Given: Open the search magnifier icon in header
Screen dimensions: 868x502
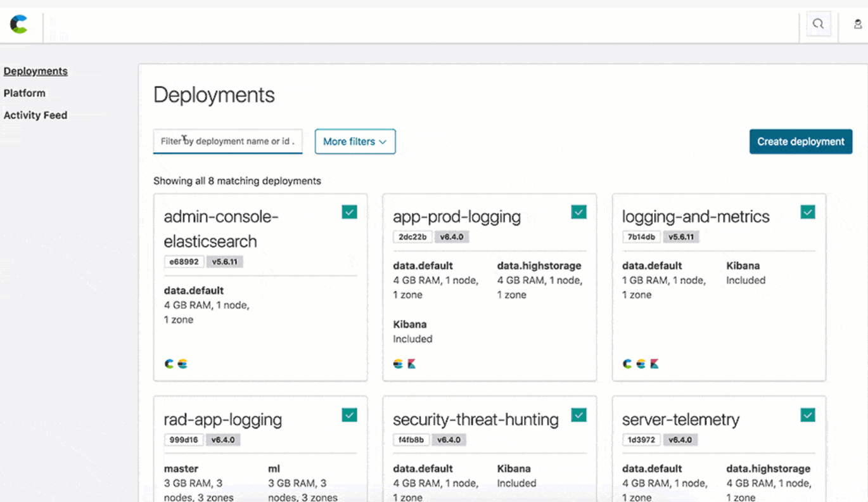Looking at the screenshot, I should 819,24.
